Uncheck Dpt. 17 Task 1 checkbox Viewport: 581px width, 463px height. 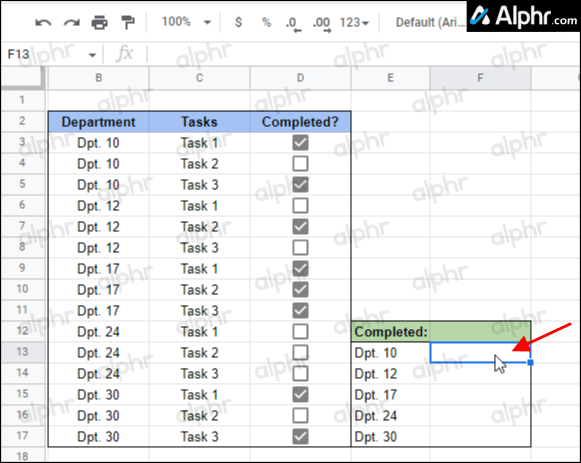300,269
